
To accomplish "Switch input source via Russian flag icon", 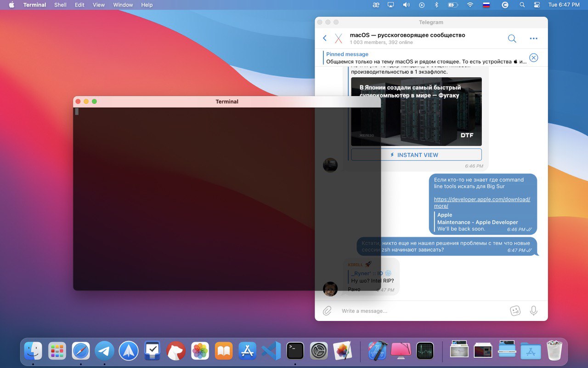I will [x=486, y=5].
